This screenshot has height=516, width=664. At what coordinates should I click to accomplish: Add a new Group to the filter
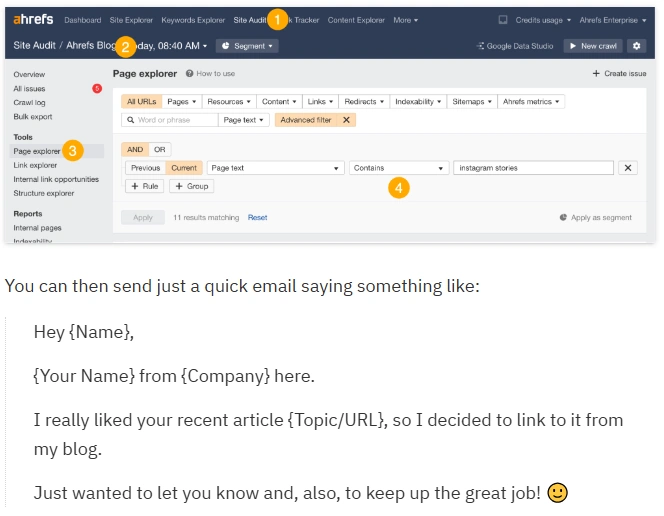point(191,186)
